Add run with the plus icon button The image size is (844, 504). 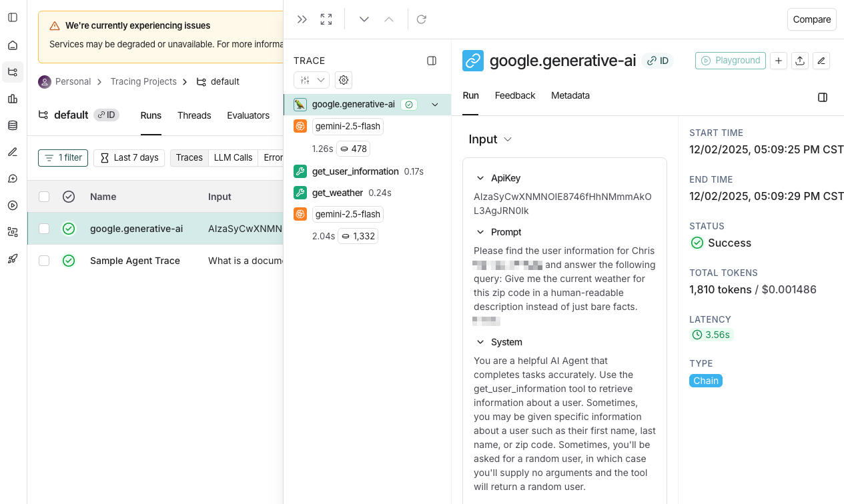click(778, 61)
